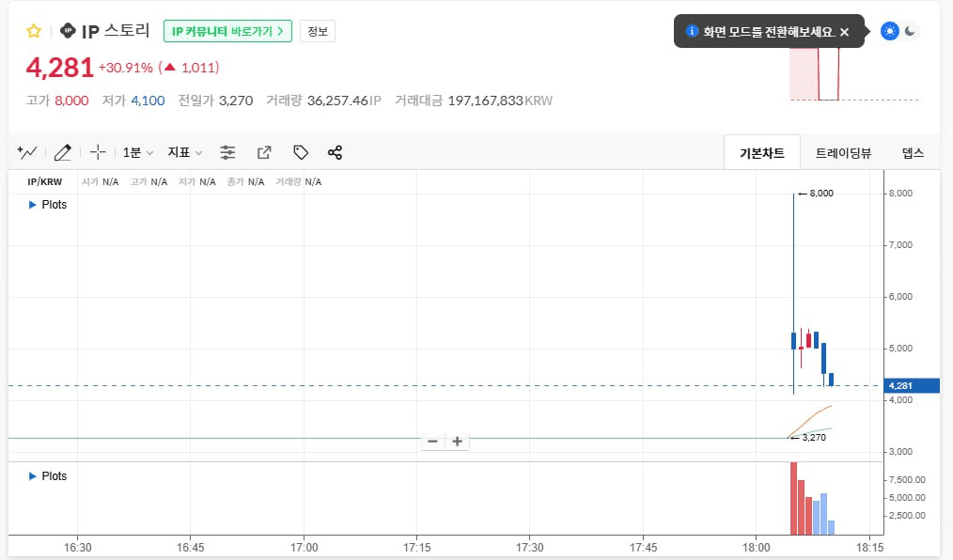Click the IP/KRW pair label
This screenshot has width=953, height=560.
click(x=45, y=181)
